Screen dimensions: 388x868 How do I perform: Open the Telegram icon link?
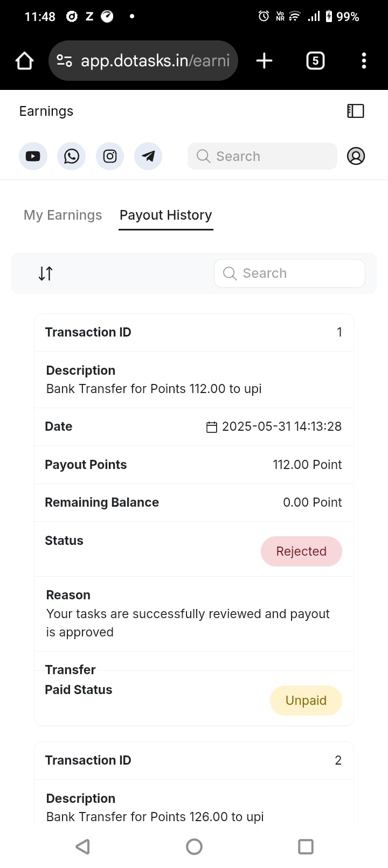click(148, 156)
